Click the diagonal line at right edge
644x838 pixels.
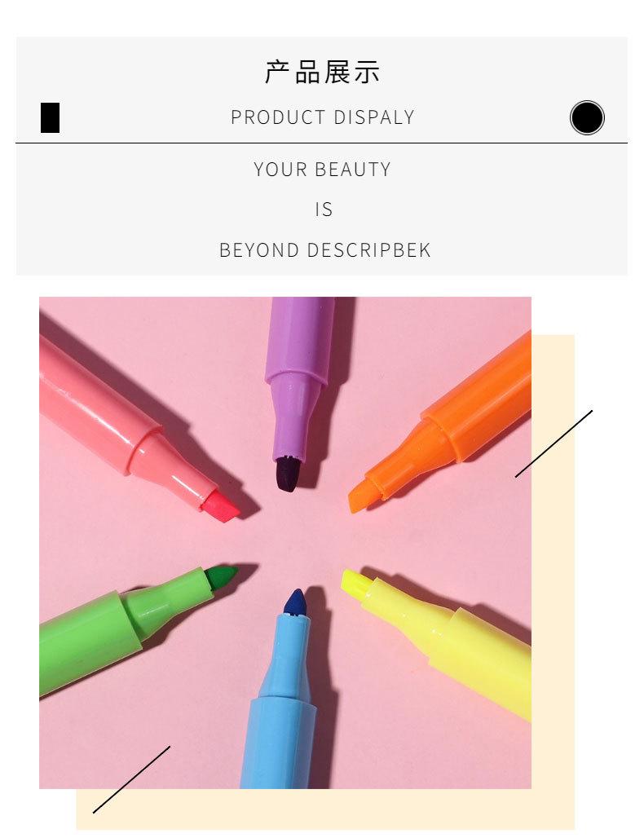pyautogui.click(x=554, y=443)
